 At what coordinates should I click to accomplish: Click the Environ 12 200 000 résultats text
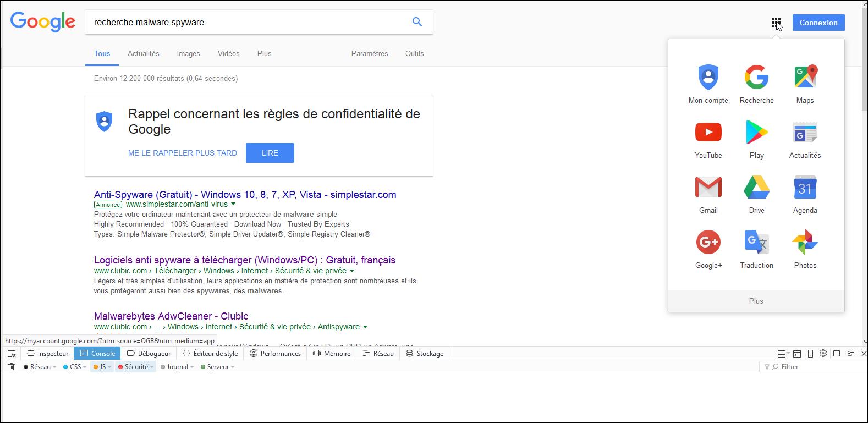(x=166, y=78)
